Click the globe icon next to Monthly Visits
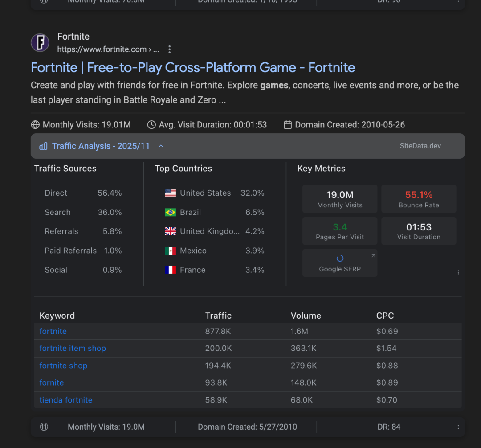Image resolution: width=481 pixels, height=448 pixels. [x=35, y=125]
